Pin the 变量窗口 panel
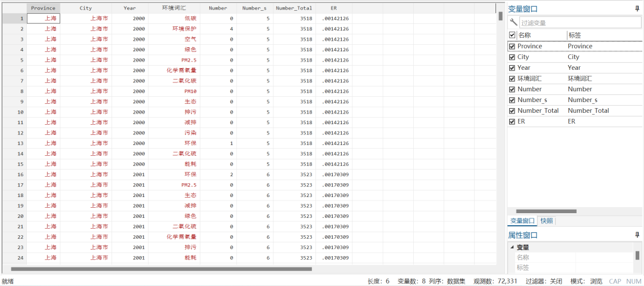 coord(637,9)
